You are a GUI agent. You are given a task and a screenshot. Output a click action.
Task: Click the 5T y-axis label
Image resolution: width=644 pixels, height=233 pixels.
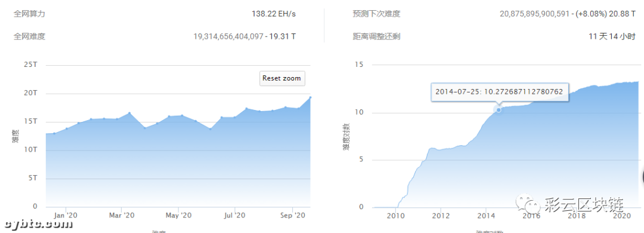33,178
